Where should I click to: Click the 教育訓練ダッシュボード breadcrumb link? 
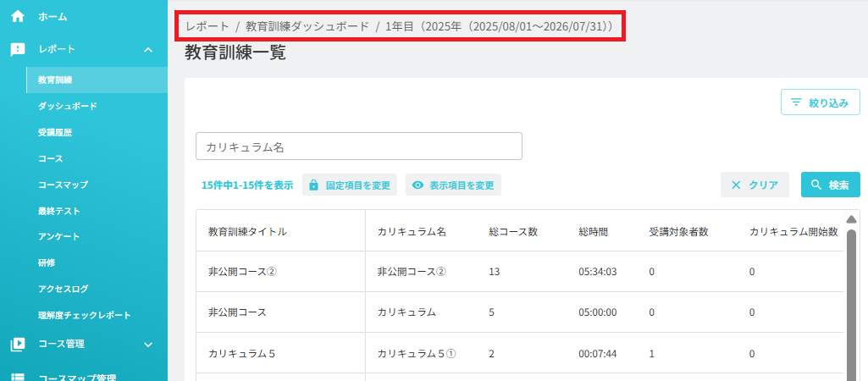point(307,26)
